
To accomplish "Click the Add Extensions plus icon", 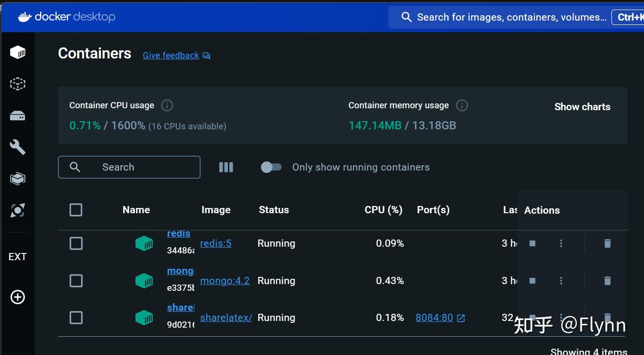I will point(18,297).
